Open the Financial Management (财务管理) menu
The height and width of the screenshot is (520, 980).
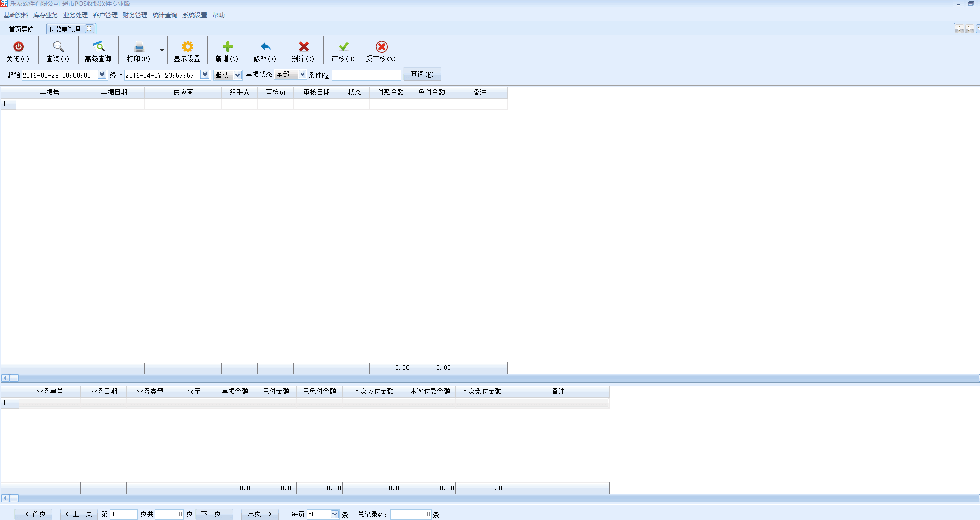[135, 15]
